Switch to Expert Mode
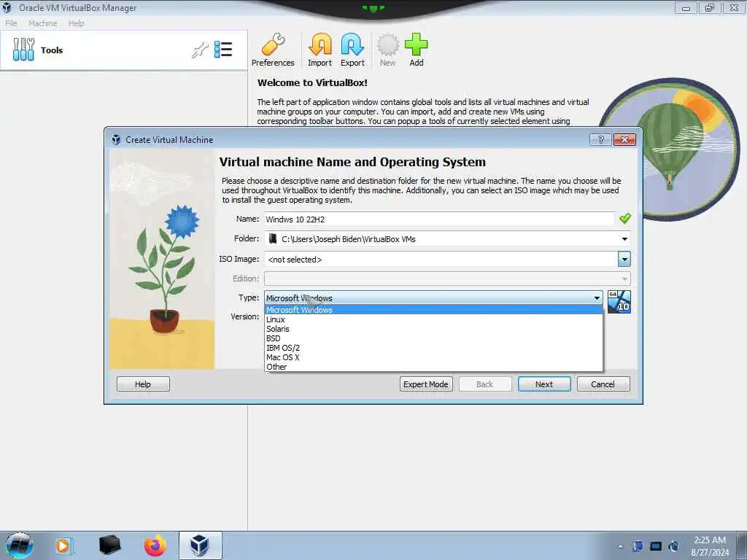Viewport: 747px width, 560px height. coord(426,384)
